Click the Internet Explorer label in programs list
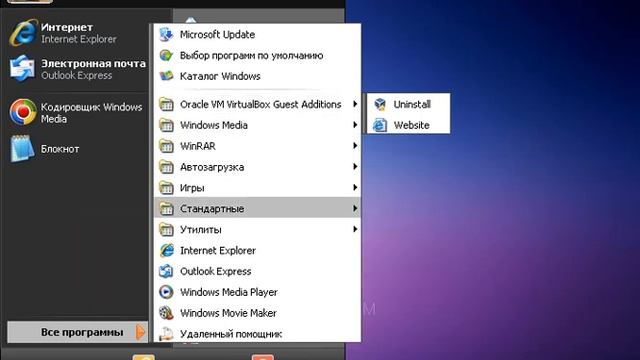Screen dimensions: 640x360 click(218, 251)
